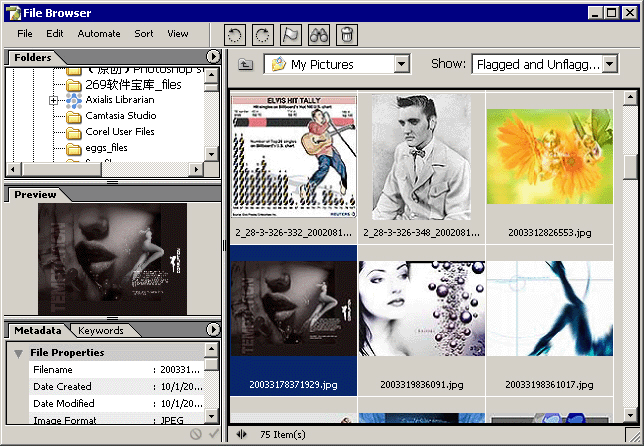Click the preview image of lips
The width and height of the screenshot is (644, 446).
(x=112, y=259)
